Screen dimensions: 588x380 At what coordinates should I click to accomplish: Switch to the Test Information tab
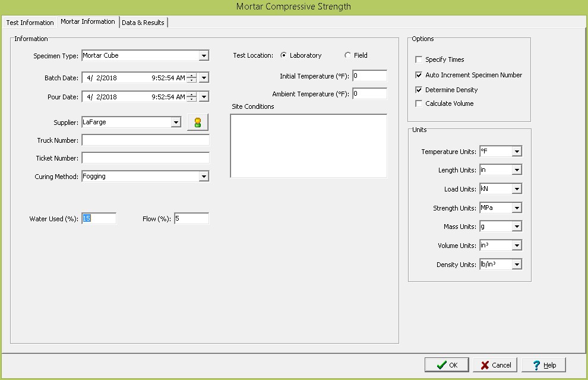click(30, 23)
